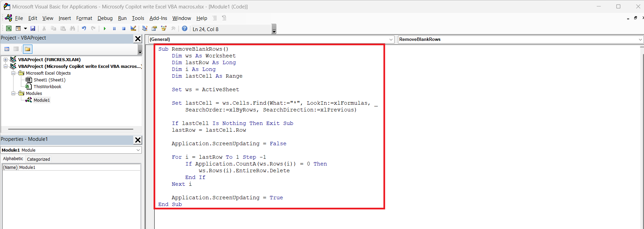Run the macro with green play icon
Viewport: 644px width, 229px height.
tap(105, 29)
